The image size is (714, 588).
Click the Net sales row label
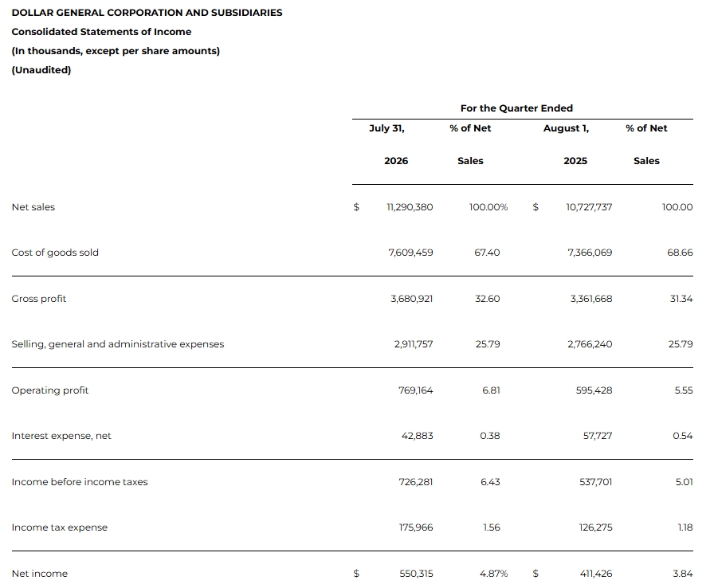tap(33, 207)
